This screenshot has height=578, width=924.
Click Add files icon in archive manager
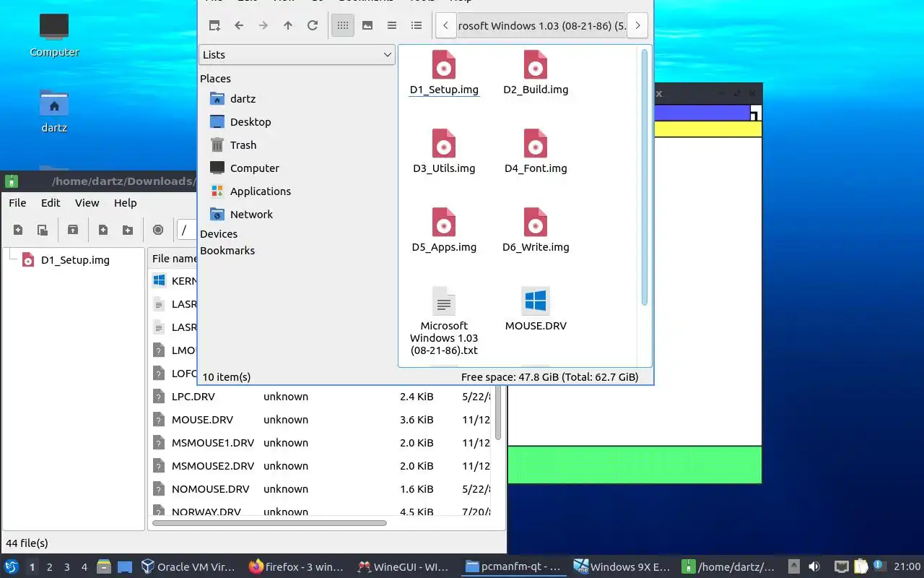pos(103,230)
